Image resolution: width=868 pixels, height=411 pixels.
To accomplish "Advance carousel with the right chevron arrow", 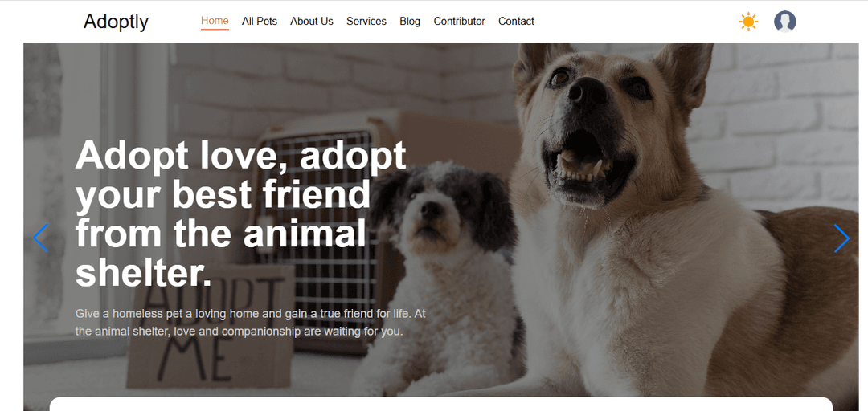I will [841, 238].
